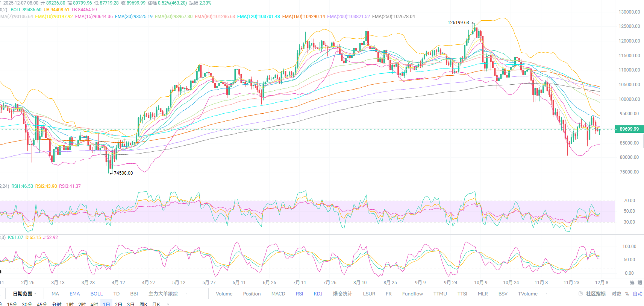
Task: Open the 日期范围 date range dropdown
Action: click(x=24, y=294)
